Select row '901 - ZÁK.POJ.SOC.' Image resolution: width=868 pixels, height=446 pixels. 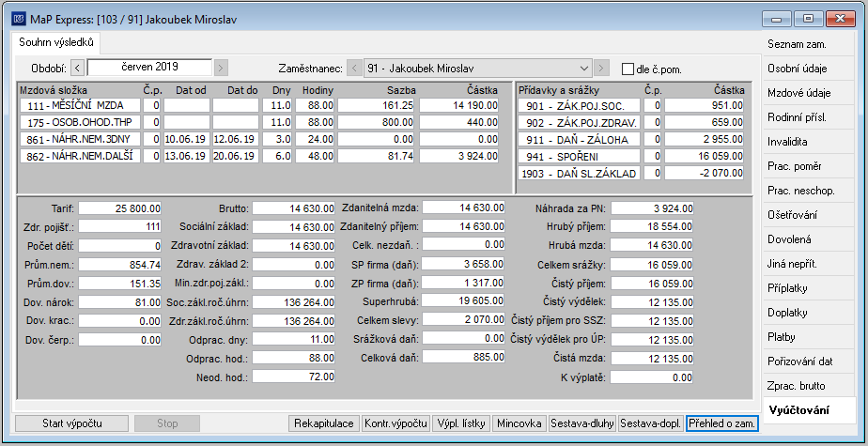(x=631, y=106)
